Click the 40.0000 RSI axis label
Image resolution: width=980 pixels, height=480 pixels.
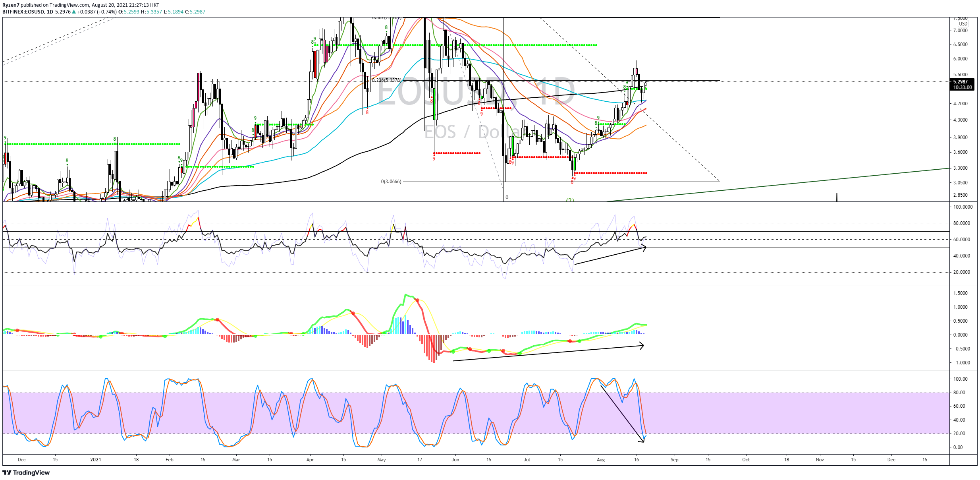click(x=962, y=256)
